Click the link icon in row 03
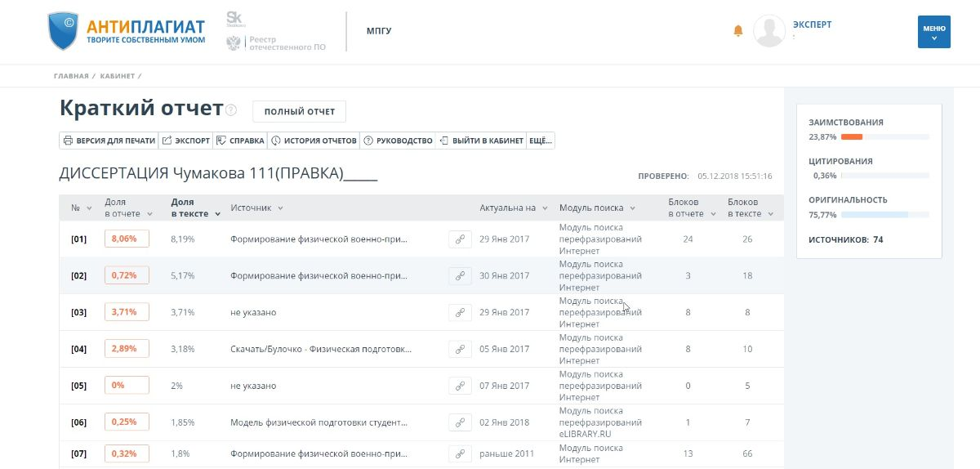This screenshot has height=469, width=980. click(460, 312)
